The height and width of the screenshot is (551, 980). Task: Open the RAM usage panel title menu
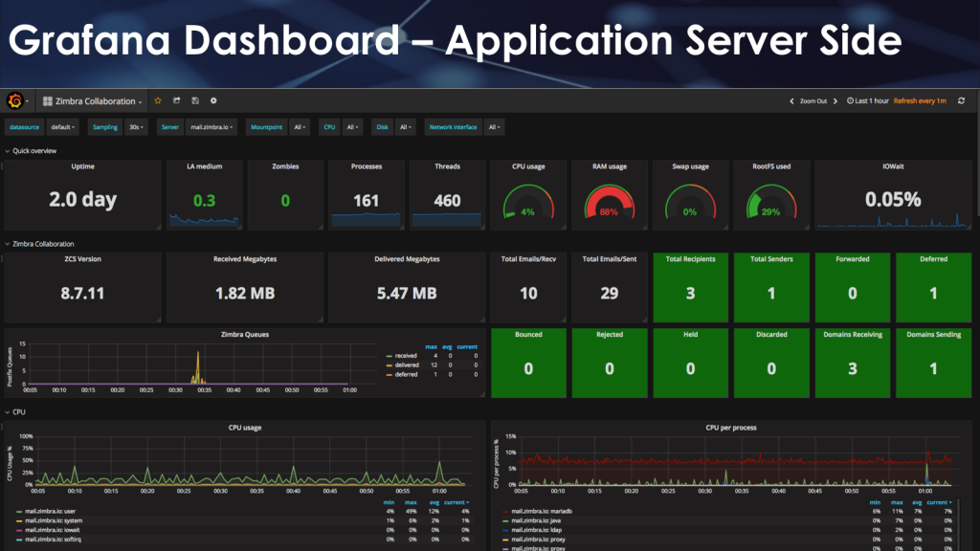[x=610, y=166]
